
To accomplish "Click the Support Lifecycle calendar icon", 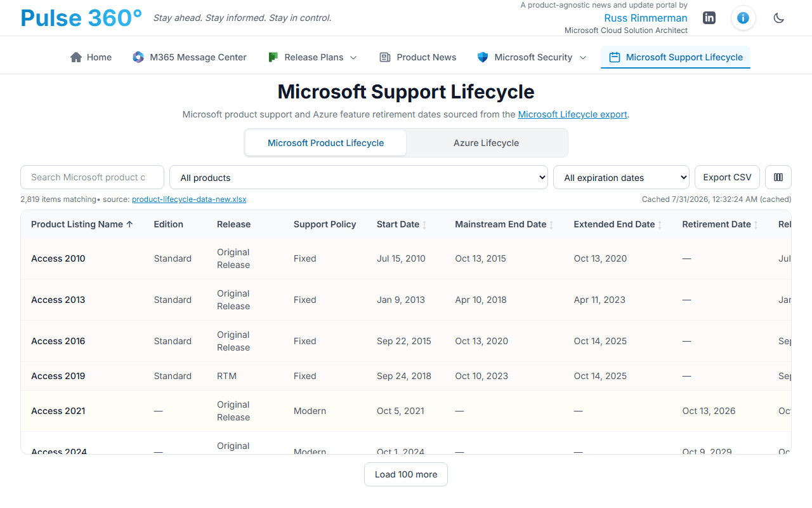I will [614, 57].
